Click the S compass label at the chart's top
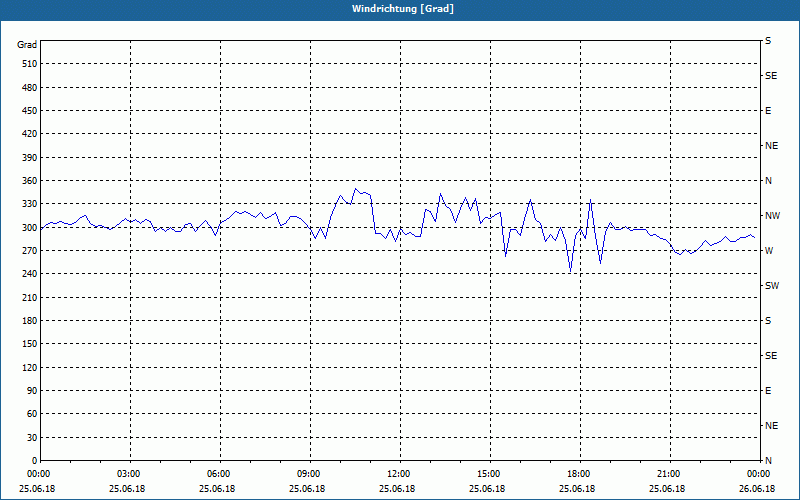The image size is (800, 500). [768, 41]
